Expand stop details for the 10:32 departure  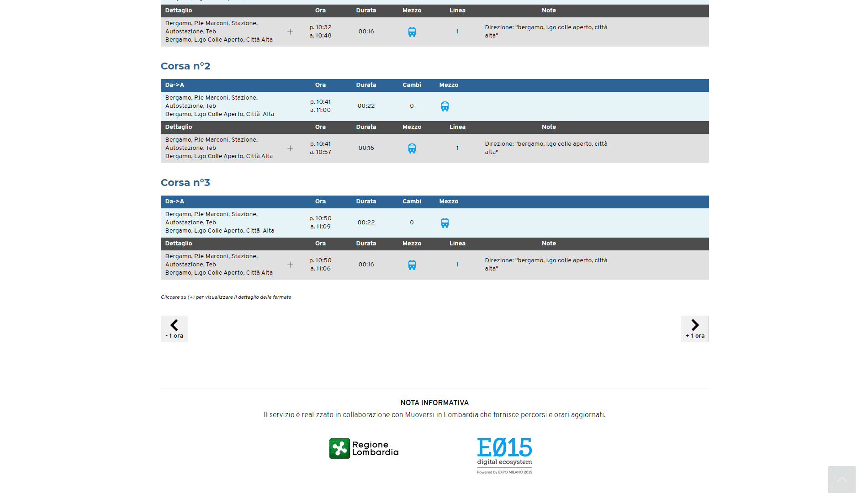tap(290, 32)
